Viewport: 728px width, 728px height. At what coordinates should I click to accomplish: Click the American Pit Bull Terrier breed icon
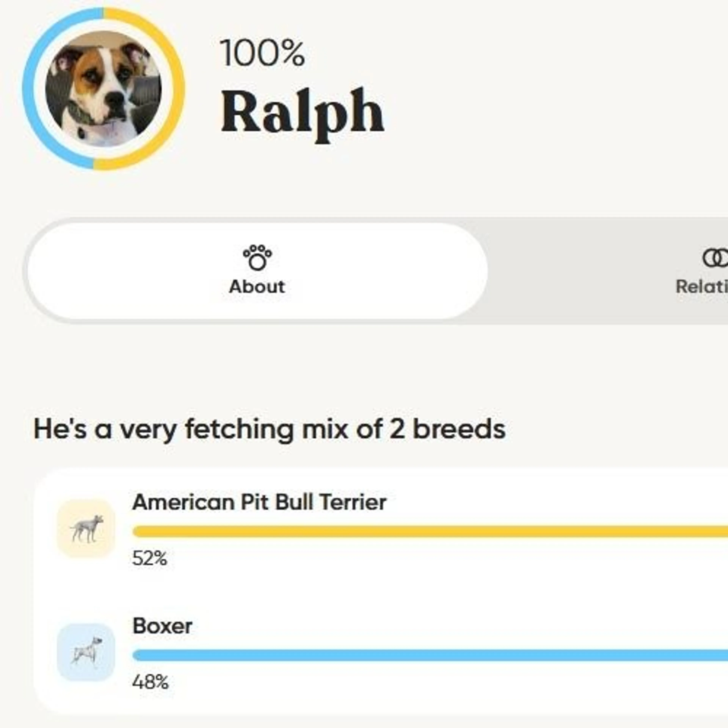pyautogui.click(x=86, y=529)
